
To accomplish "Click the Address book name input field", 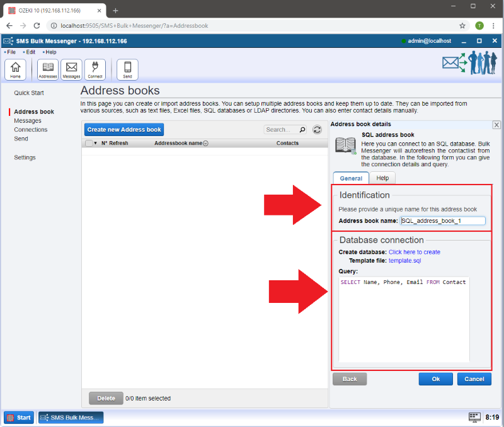I will (443, 221).
